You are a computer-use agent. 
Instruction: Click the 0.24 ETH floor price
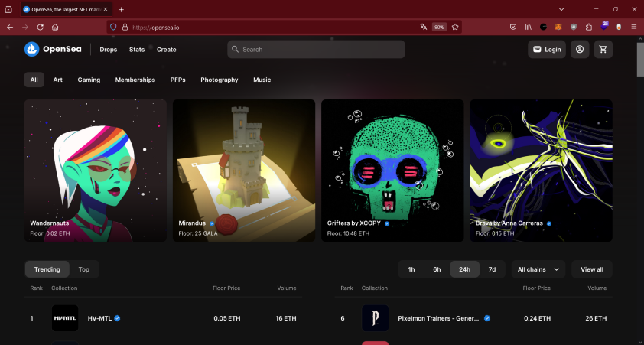pos(537,318)
